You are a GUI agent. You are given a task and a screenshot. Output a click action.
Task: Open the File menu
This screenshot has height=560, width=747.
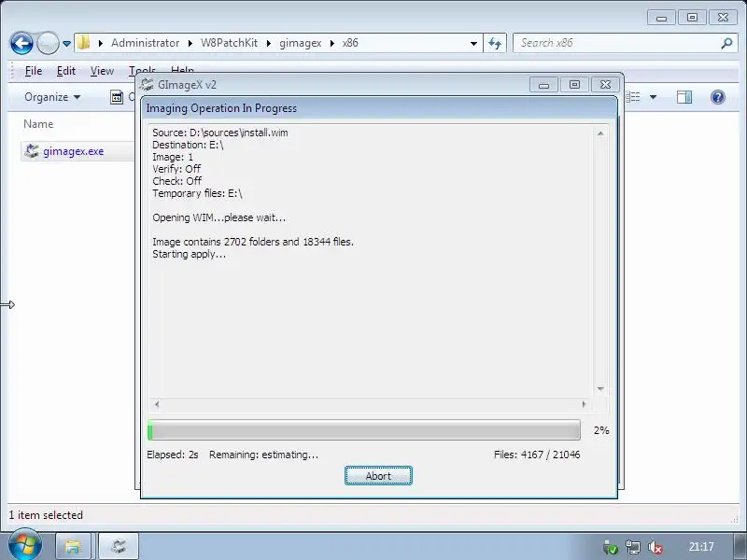coord(34,71)
